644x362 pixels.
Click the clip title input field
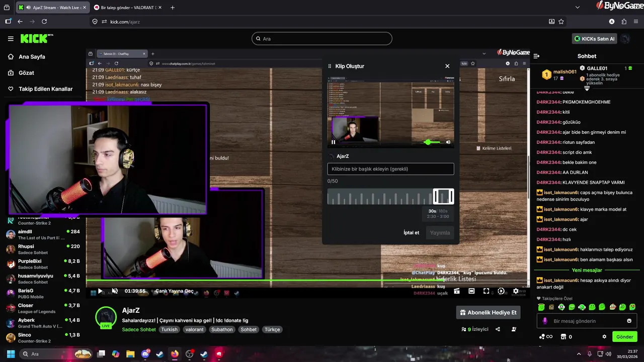[x=390, y=169]
